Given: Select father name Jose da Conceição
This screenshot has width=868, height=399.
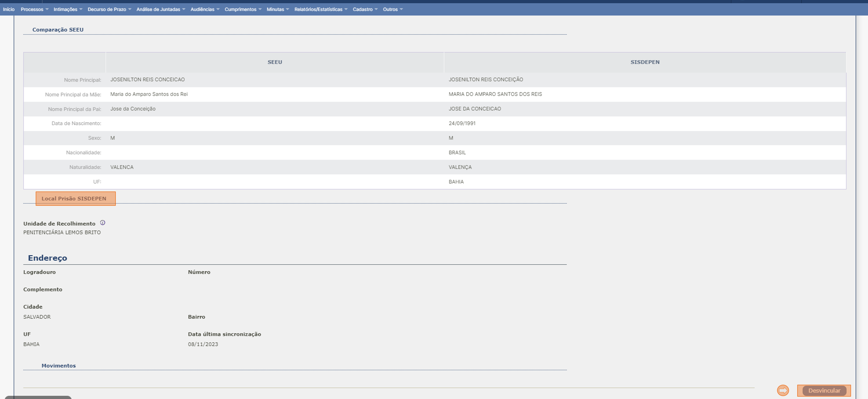Looking at the screenshot, I should pos(133,109).
